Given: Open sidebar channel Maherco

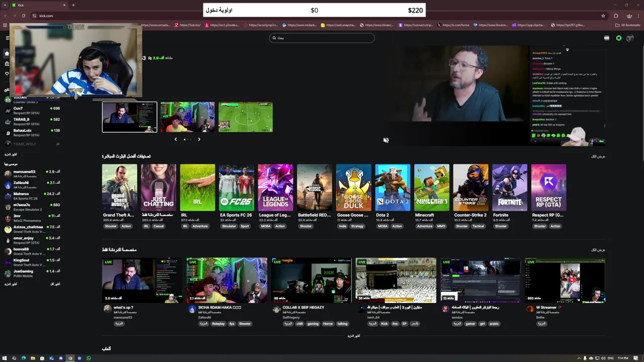Looking at the screenshot, I should pos(32,196).
